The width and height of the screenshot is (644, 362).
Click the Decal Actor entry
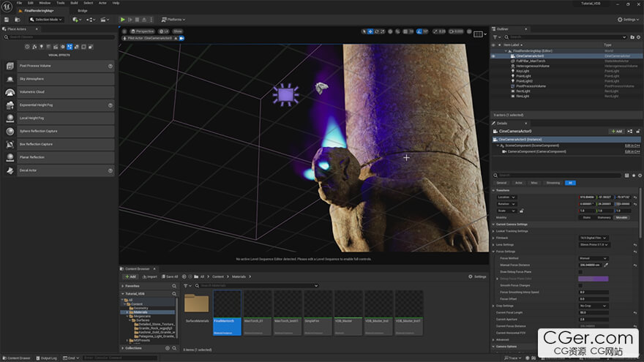[59, 170]
